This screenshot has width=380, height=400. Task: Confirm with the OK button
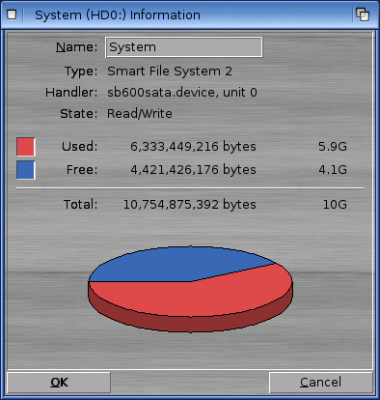click(59, 382)
